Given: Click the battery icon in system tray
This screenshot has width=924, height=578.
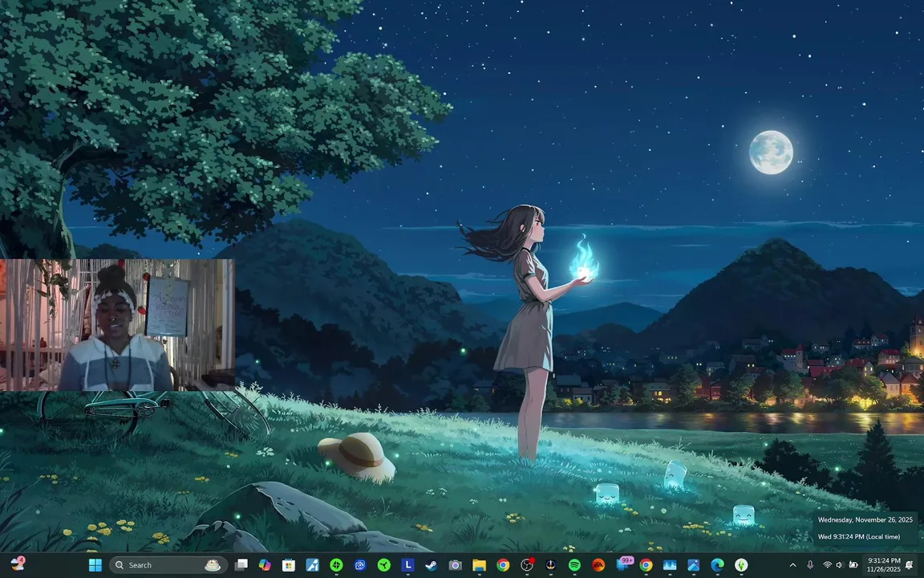Looking at the screenshot, I should 853,565.
